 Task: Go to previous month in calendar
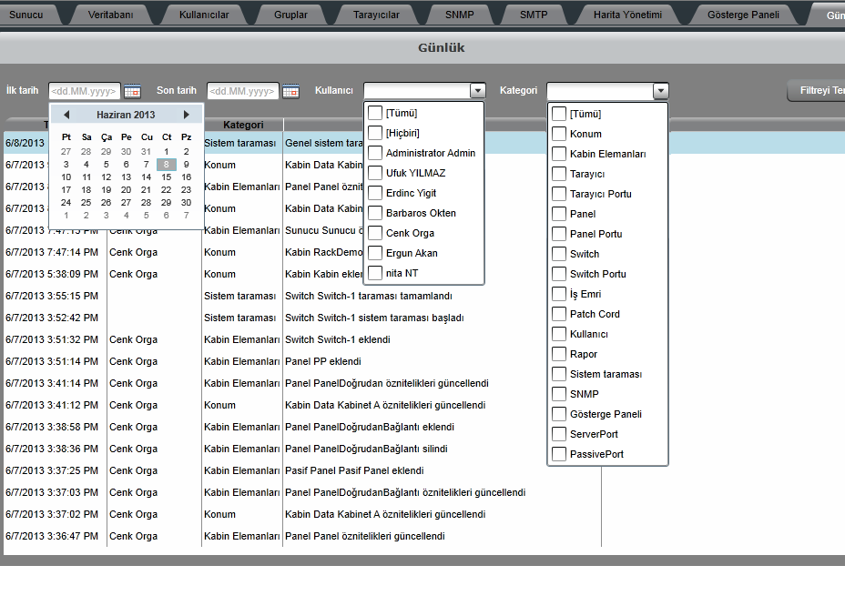pos(66,115)
